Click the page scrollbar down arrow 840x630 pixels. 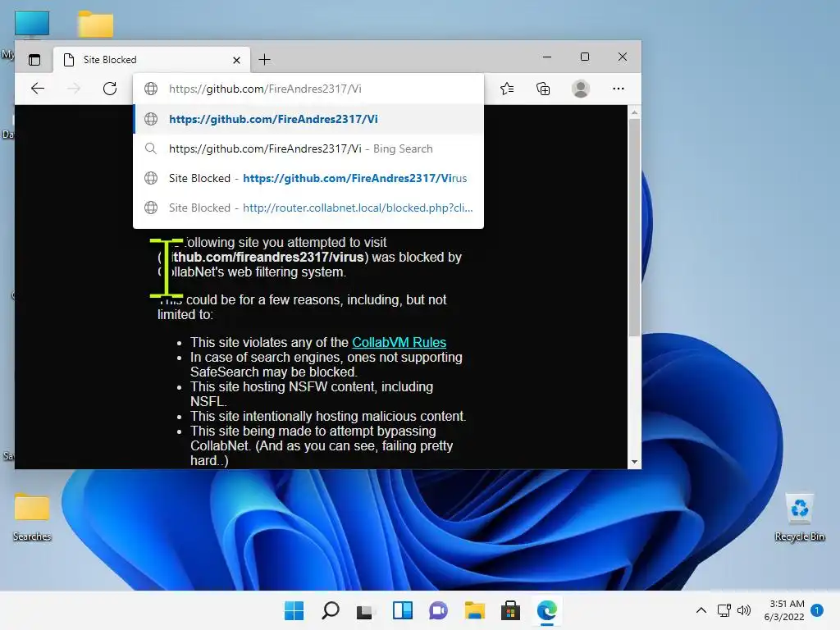634,462
